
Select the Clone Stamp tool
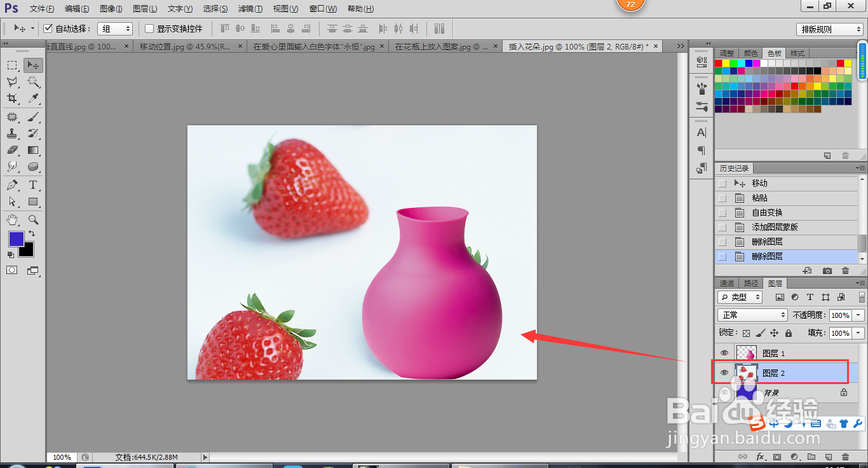click(12, 134)
